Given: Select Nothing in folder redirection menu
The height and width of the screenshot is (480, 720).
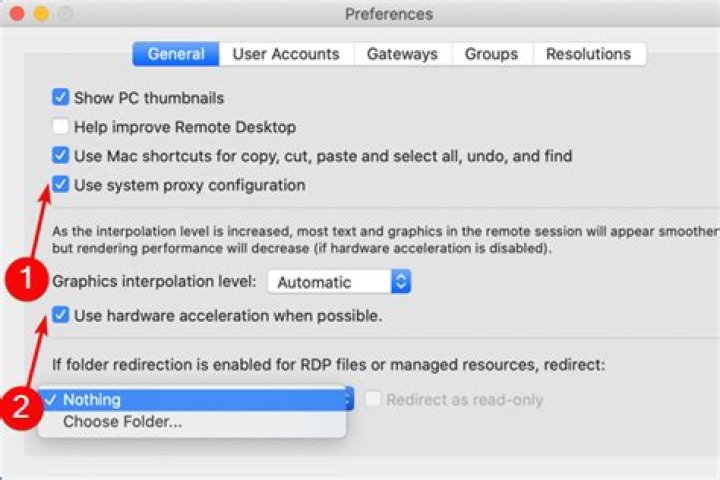Looking at the screenshot, I should [92, 399].
